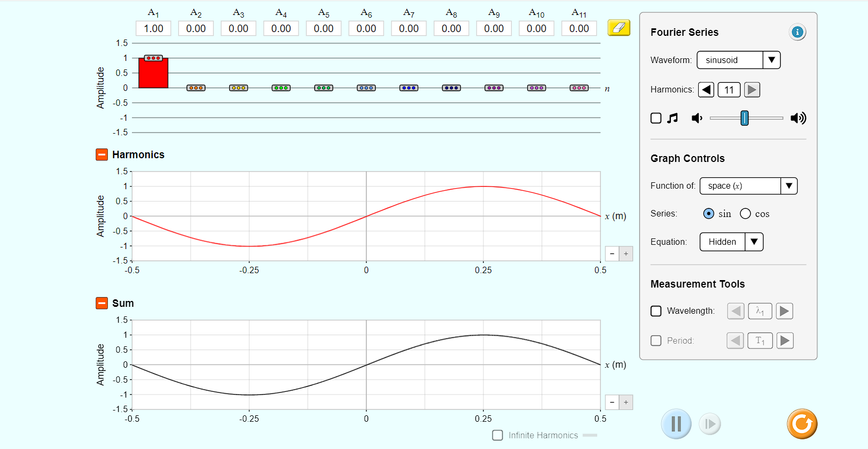Pause the simulation
This screenshot has height=449, width=868.
(x=676, y=424)
